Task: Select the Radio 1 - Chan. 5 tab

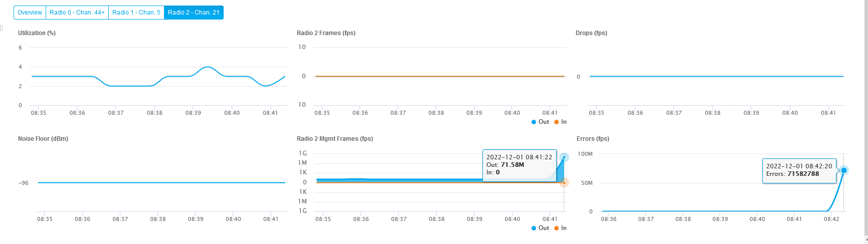Action: click(x=136, y=13)
